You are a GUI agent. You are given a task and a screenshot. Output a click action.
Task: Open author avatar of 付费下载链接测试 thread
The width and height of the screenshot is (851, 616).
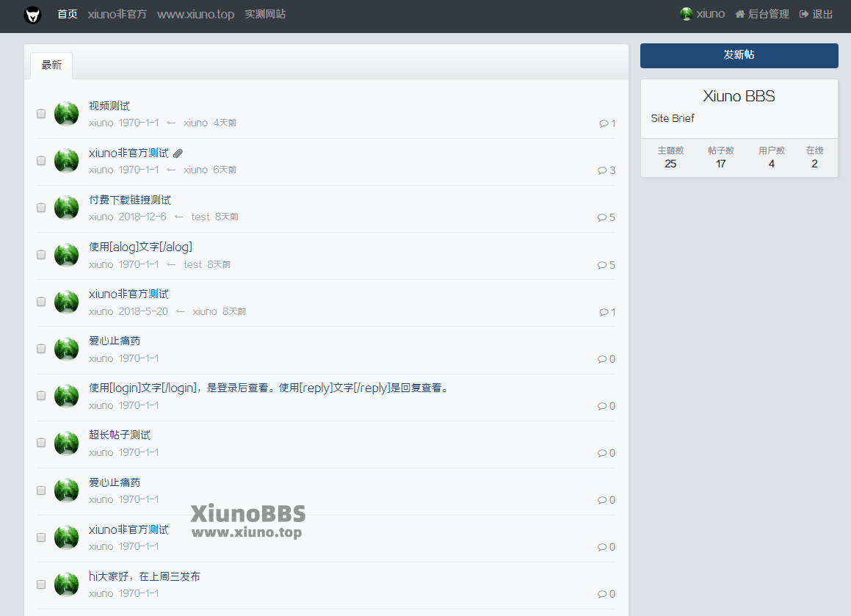click(x=67, y=207)
